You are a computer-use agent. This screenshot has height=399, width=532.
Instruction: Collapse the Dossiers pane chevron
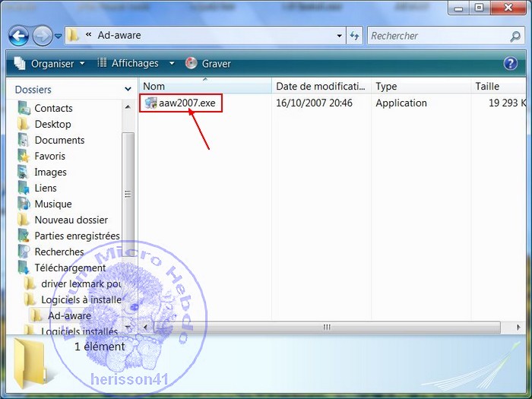[x=128, y=89]
